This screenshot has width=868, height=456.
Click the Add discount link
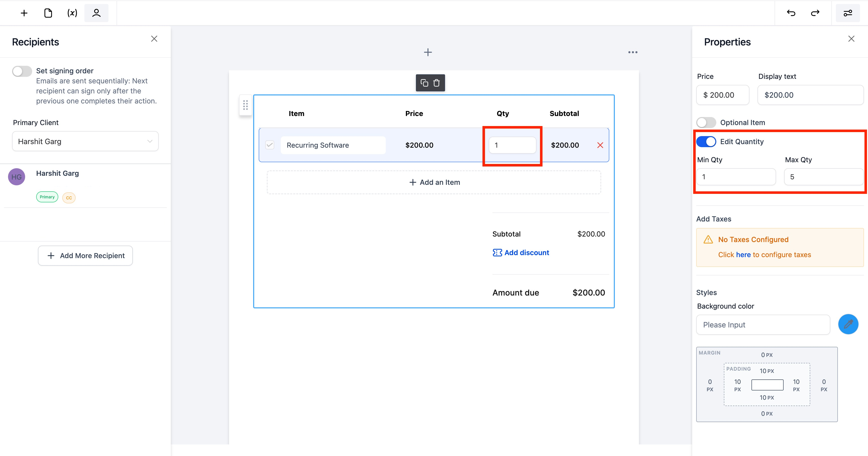(x=526, y=253)
